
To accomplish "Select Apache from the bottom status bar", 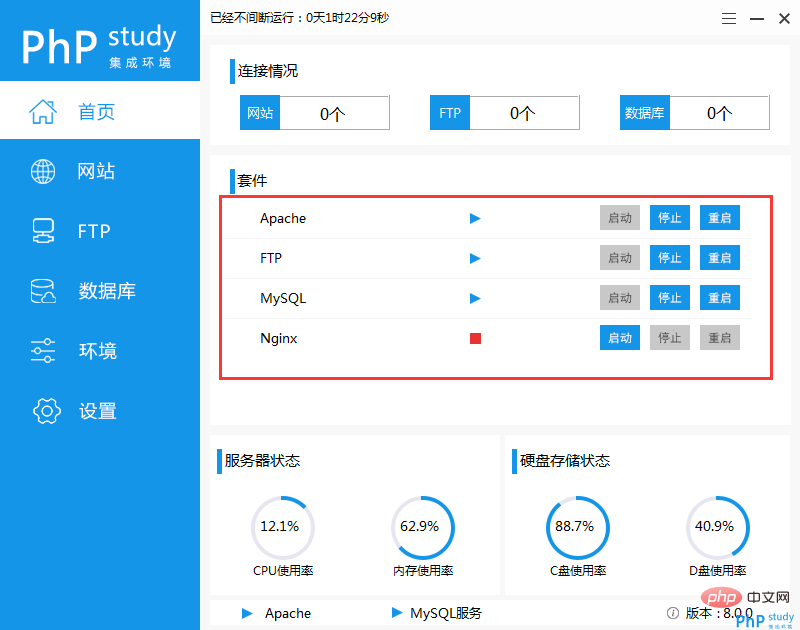I will point(287,613).
